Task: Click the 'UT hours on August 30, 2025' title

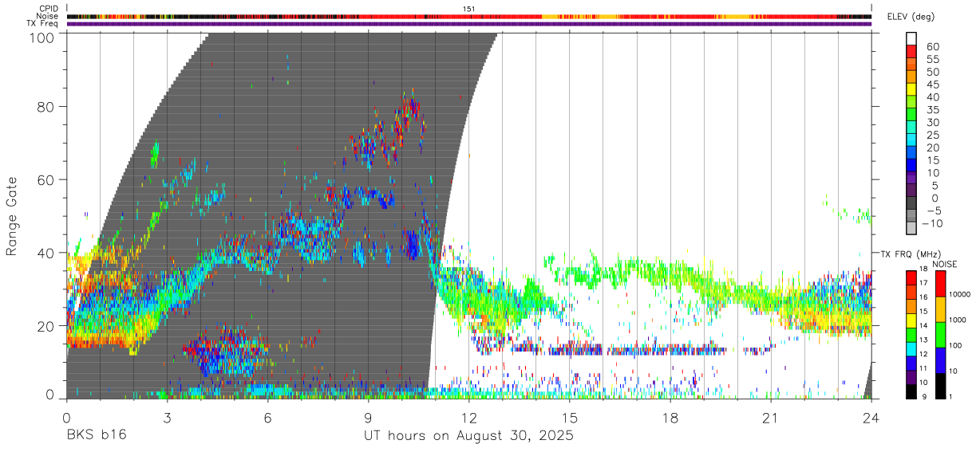Action: pyautogui.click(x=468, y=436)
